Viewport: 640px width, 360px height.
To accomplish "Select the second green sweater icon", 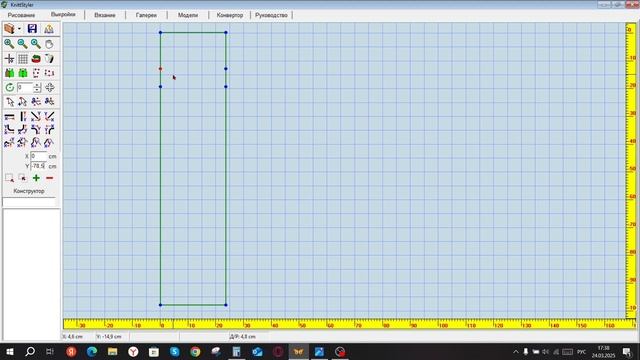I will (22, 73).
